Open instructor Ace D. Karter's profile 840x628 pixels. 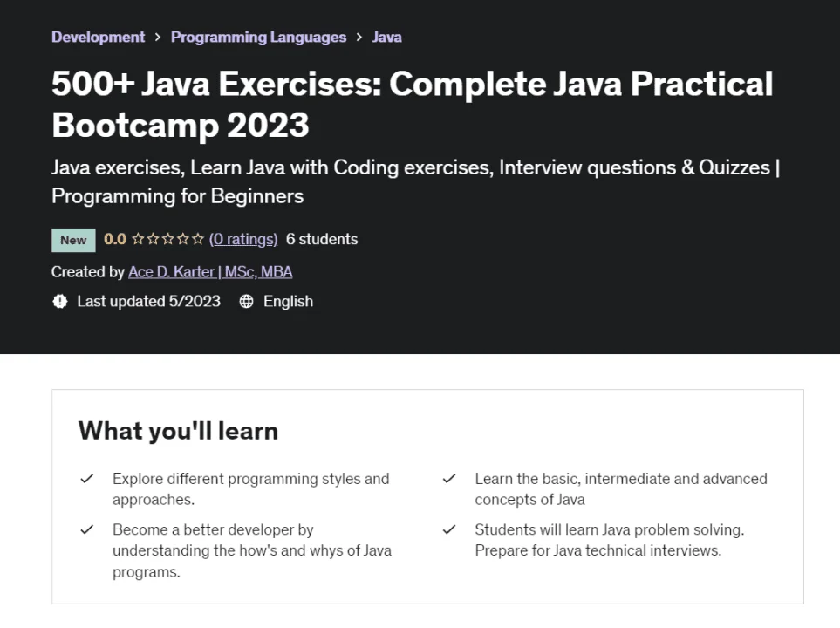click(210, 271)
